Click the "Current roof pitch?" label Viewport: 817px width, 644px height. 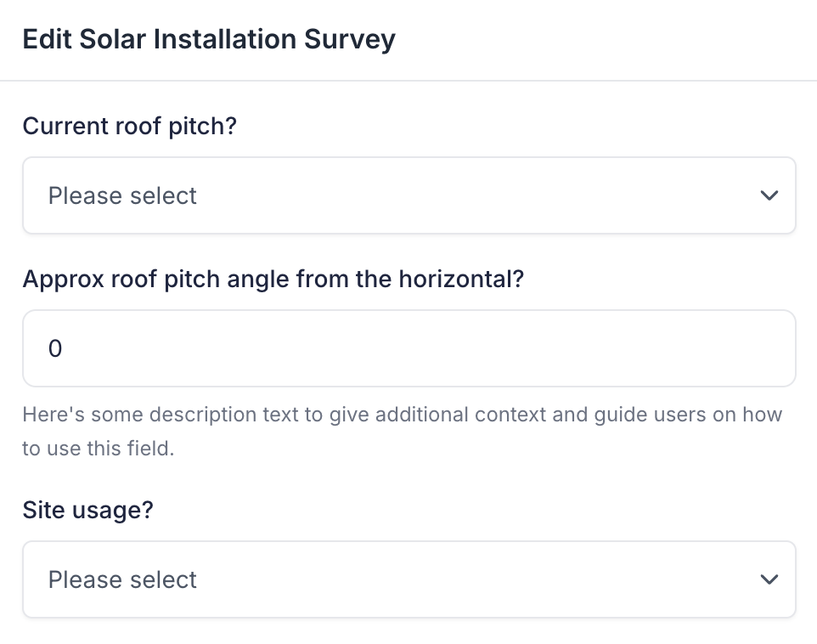point(129,127)
